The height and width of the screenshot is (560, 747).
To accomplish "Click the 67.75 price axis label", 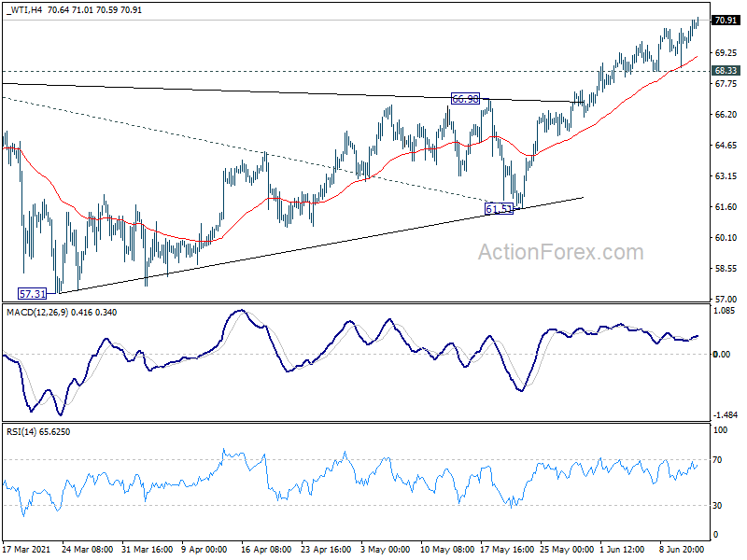I will pos(726,84).
